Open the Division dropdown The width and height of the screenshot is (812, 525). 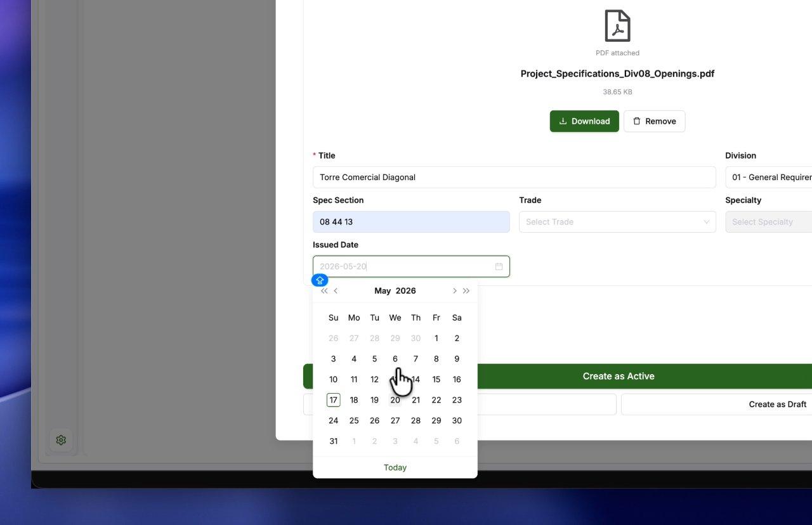pyautogui.click(x=768, y=178)
